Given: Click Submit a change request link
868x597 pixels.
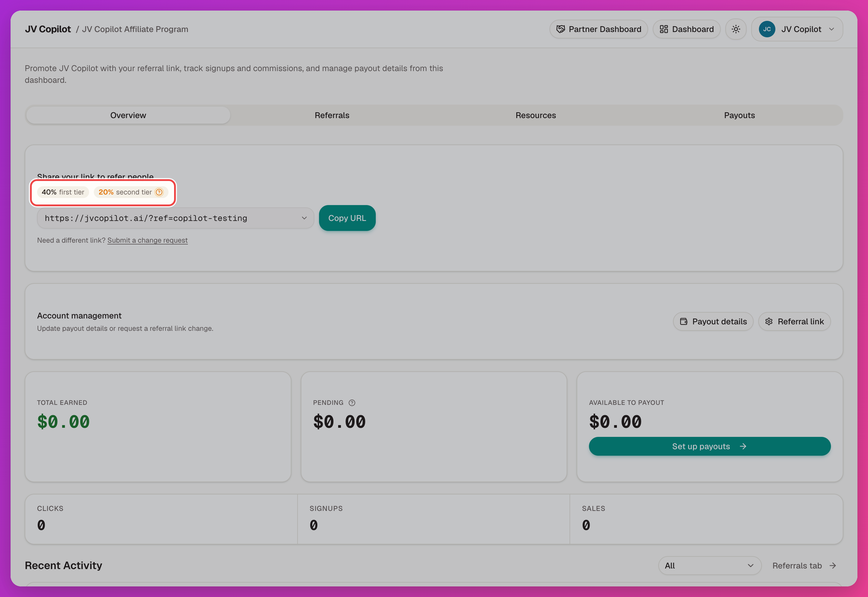Looking at the screenshot, I should [x=148, y=241].
